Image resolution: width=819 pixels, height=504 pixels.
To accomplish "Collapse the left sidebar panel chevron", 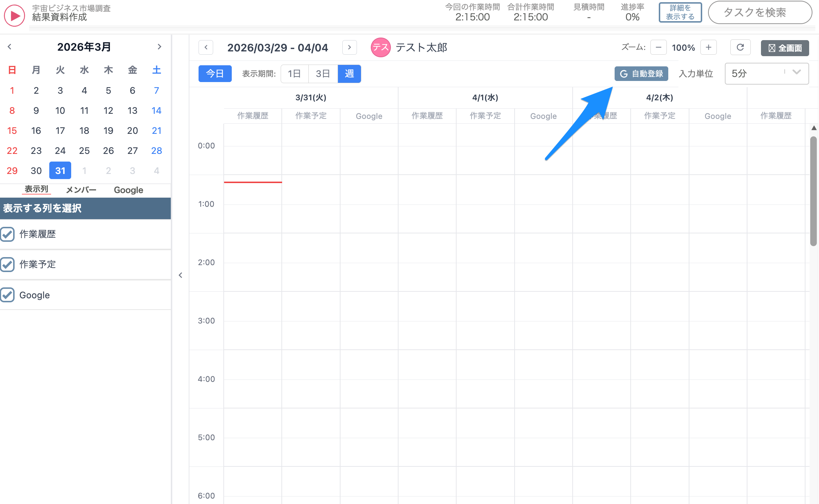I will (180, 275).
